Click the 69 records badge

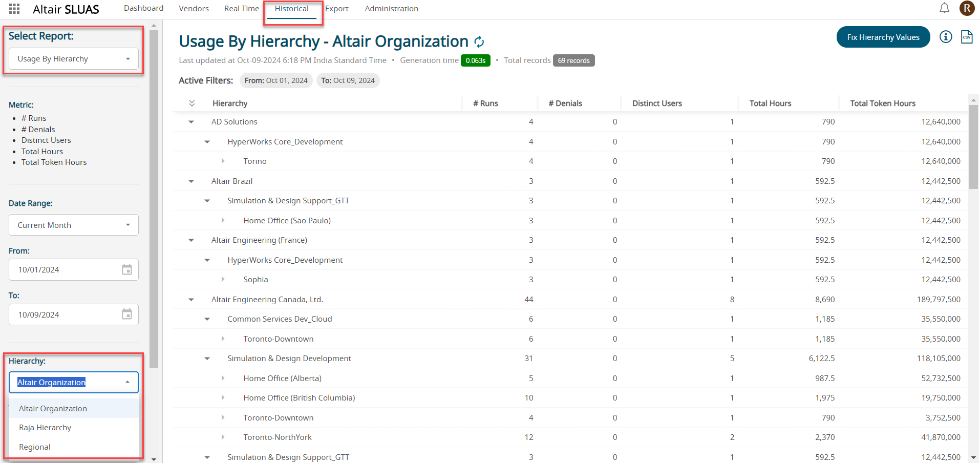point(573,60)
